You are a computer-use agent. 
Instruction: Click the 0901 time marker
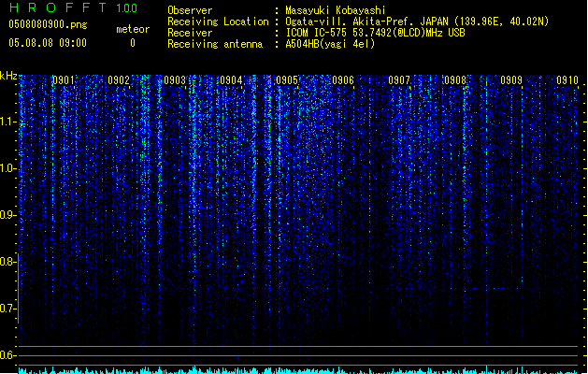[63, 80]
